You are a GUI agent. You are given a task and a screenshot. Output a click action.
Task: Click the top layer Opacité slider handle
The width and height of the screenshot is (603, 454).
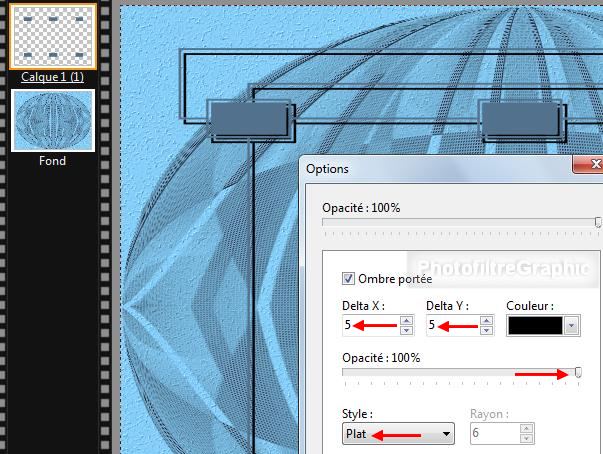pyautogui.click(x=598, y=223)
